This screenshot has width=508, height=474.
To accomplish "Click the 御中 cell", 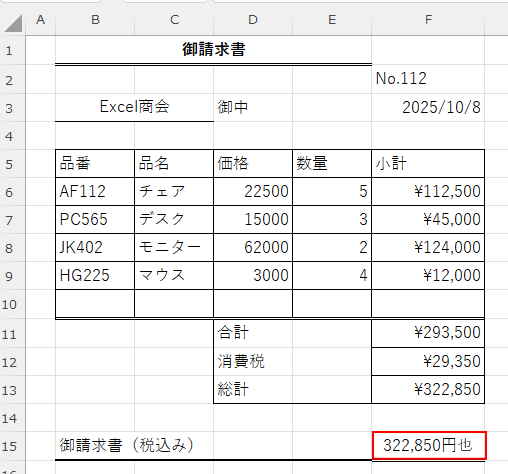I will (253, 107).
